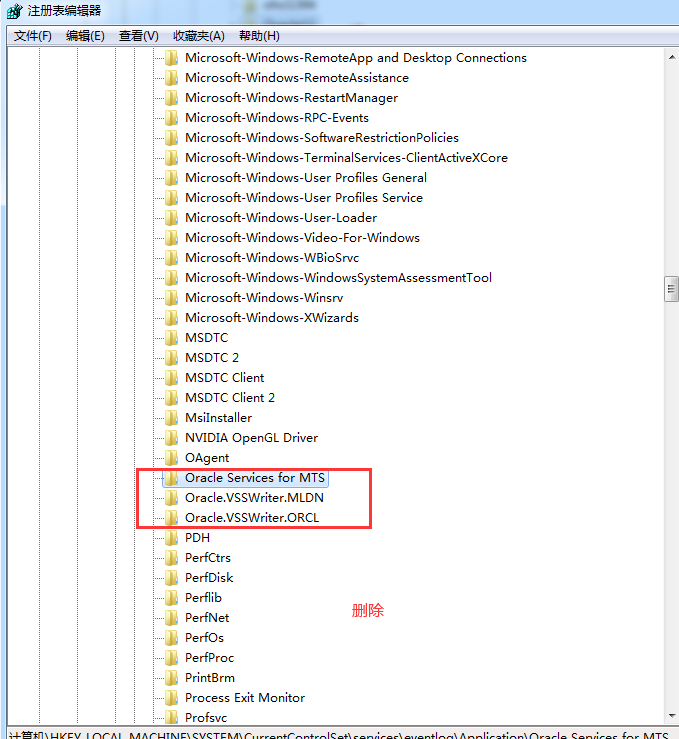Click folder icon next to PerfNet
The height and width of the screenshot is (739, 679).
click(172, 618)
